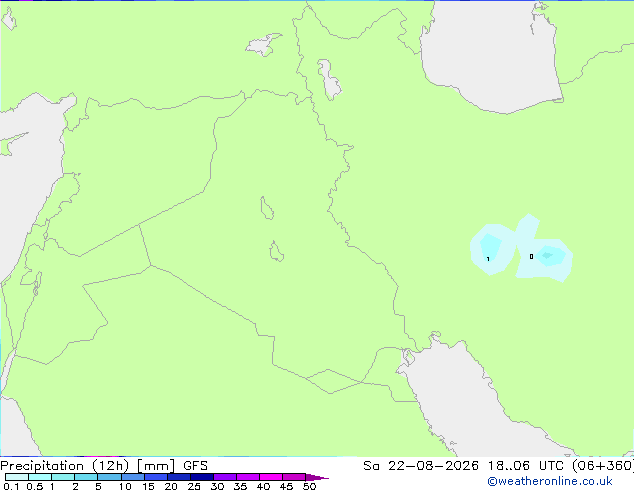634x490 pixels.
Task: Click the 25–30 mm navy swatch
Action: 202,477
